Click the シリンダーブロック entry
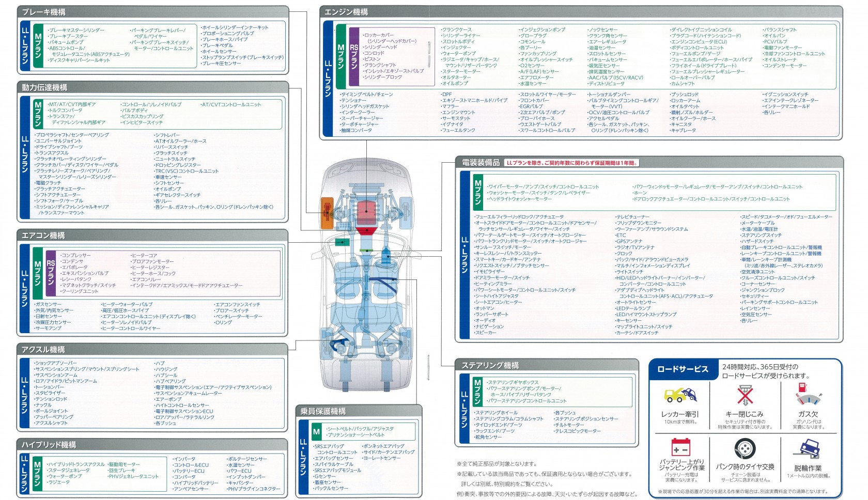 [x=381, y=77]
